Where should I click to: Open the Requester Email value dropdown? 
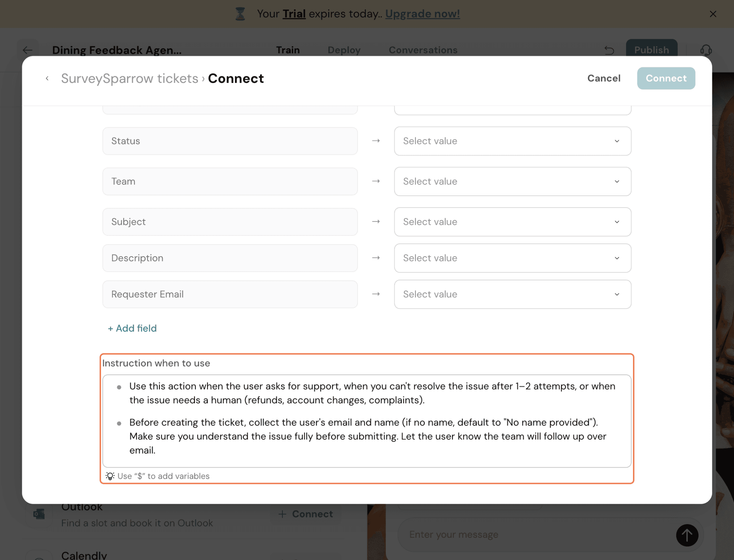point(513,294)
